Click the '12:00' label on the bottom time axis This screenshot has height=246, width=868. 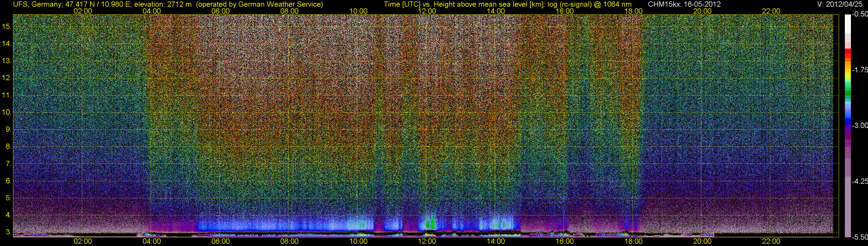pos(427,241)
